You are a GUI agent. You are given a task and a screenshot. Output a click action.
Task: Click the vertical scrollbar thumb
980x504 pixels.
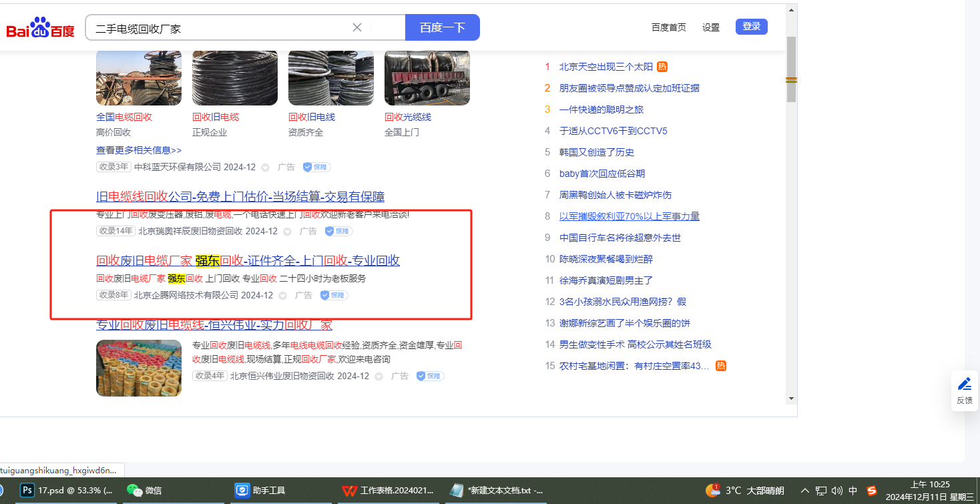[x=792, y=69]
